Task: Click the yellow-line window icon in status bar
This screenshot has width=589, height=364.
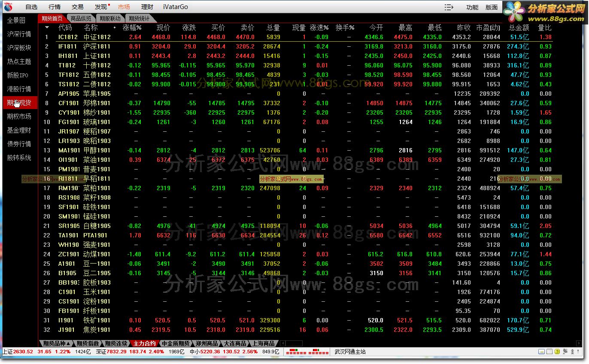Action: click(x=542, y=352)
